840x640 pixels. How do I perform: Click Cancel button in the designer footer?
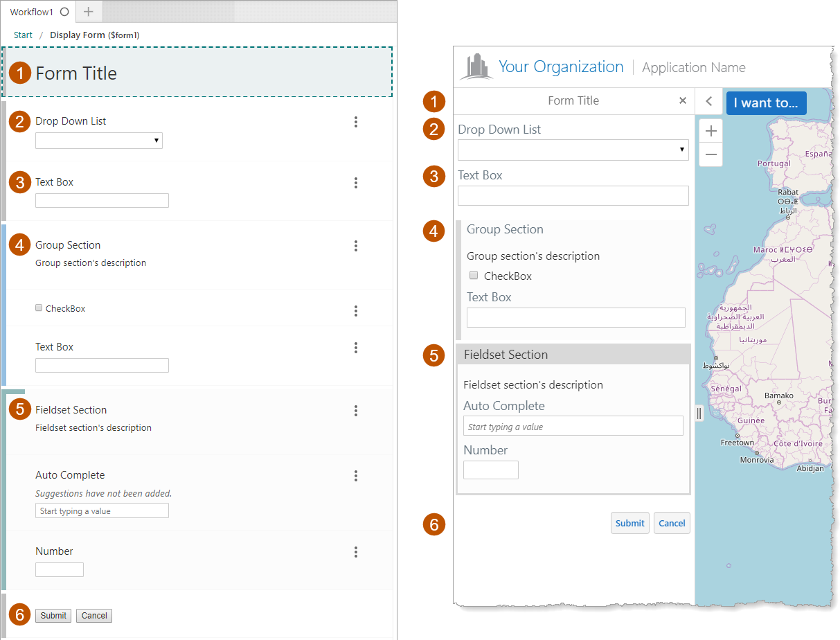(x=94, y=616)
